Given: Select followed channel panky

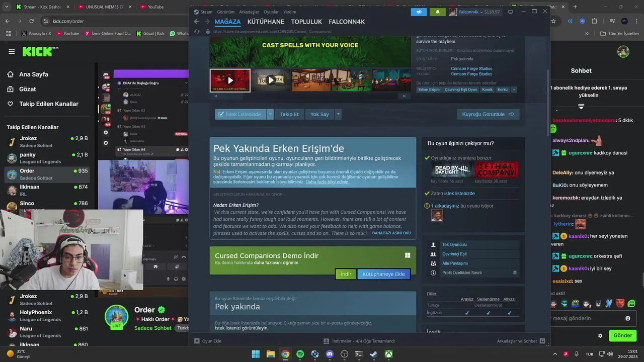Looking at the screenshot, I should 47,158.
